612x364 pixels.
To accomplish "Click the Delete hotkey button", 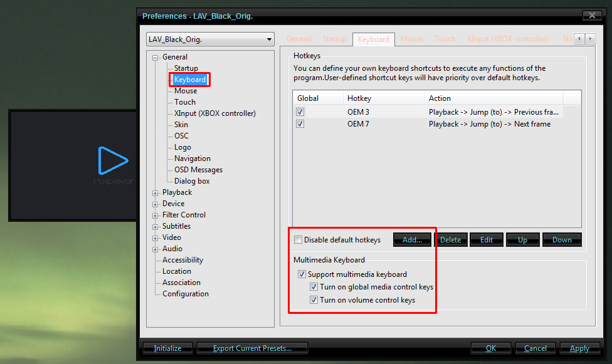I will coord(450,240).
